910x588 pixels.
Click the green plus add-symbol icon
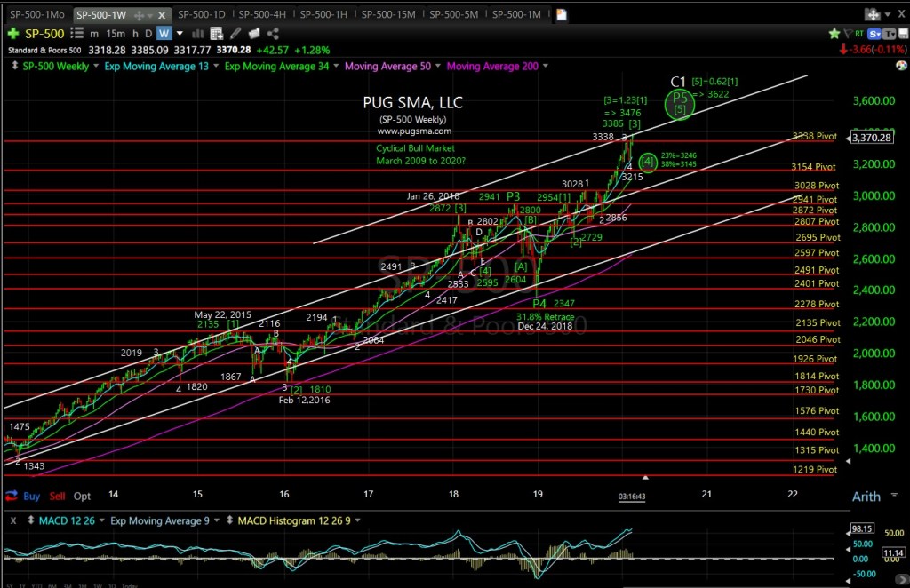pyautogui.click(x=12, y=34)
